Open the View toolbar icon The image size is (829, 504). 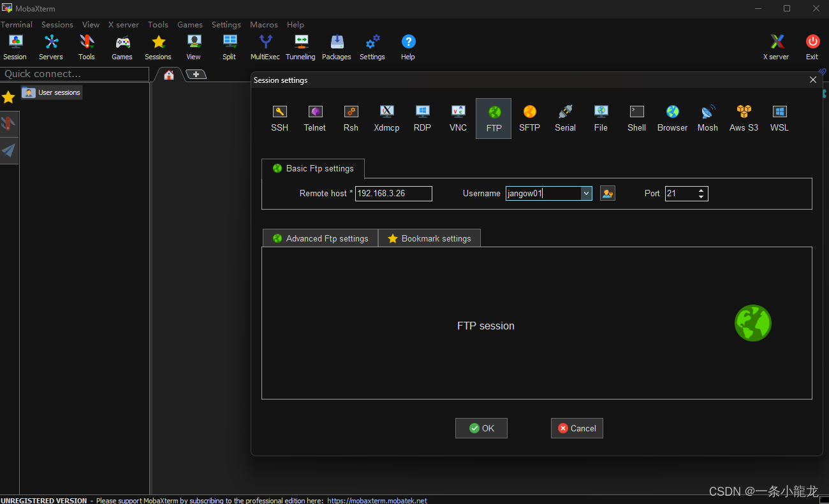point(194,47)
